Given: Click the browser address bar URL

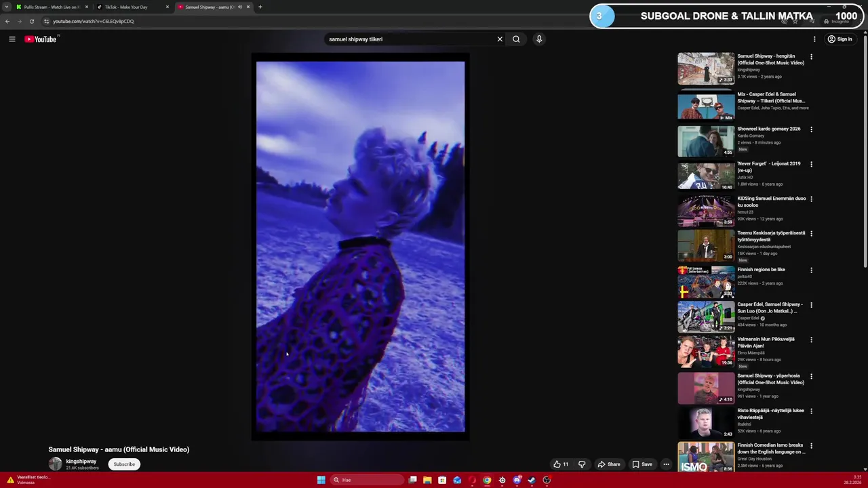Looking at the screenshot, I should pos(94,21).
